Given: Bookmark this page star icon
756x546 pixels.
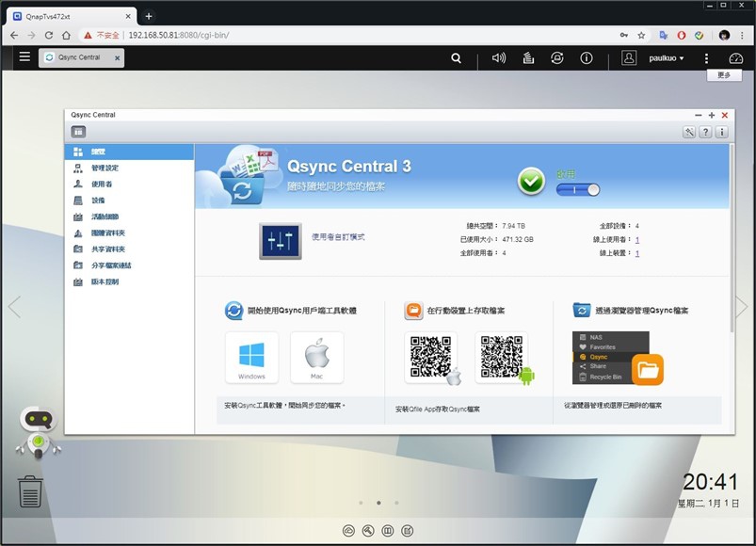Looking at the screenshot, I should 641,35.
